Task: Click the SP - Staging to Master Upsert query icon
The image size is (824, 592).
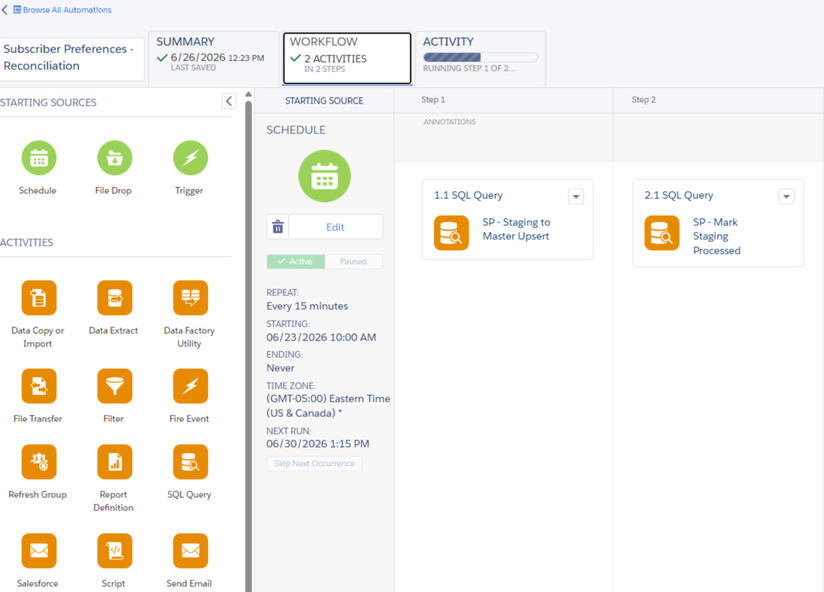Action: [x=451, y=233]
